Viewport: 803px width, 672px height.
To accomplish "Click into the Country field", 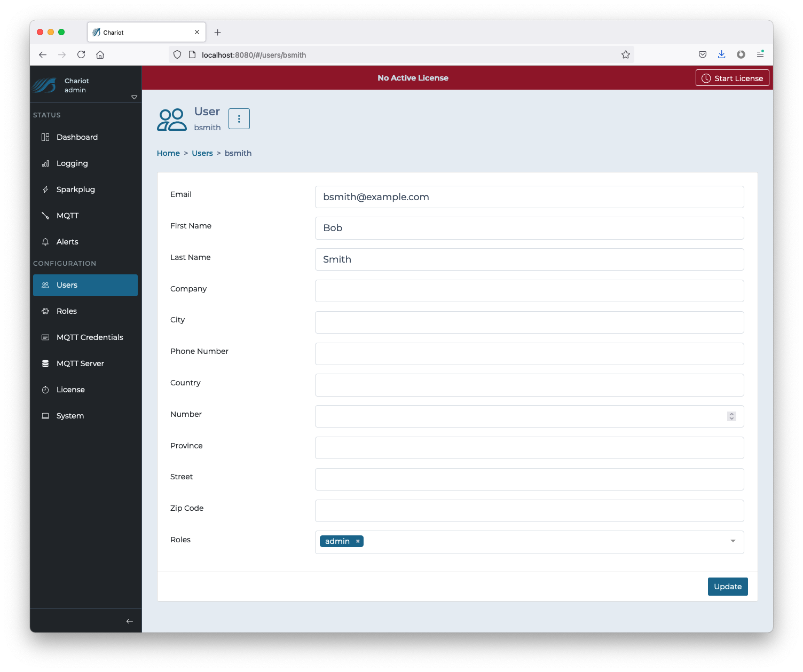I will pos(530,385).
